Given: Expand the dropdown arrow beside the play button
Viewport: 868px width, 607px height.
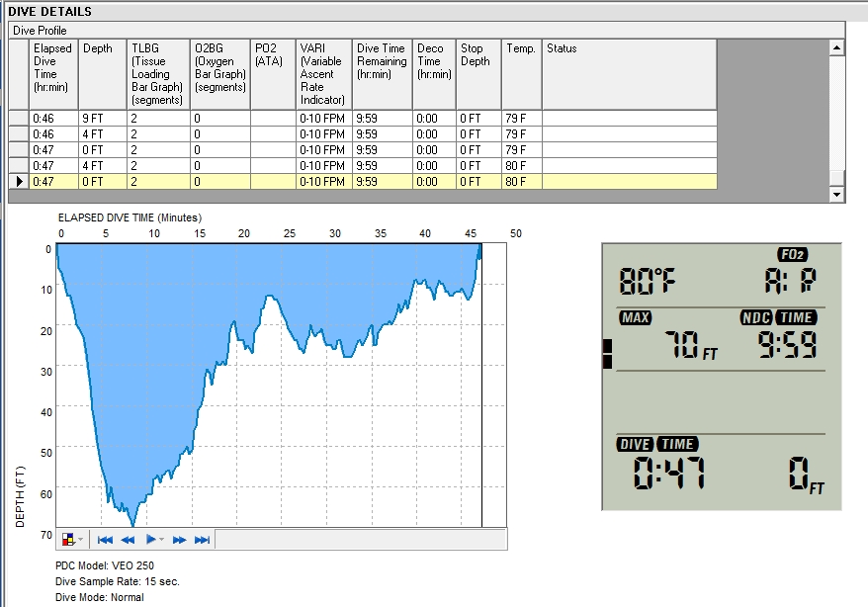Looking at the screenshot, I should [x=162, y=540].
